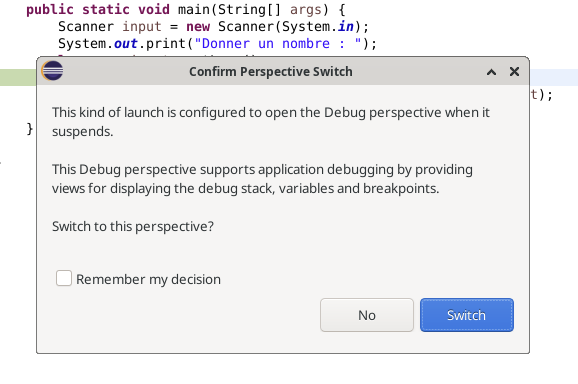Click the Confirm Perspective Switch title text

point(271,71)
